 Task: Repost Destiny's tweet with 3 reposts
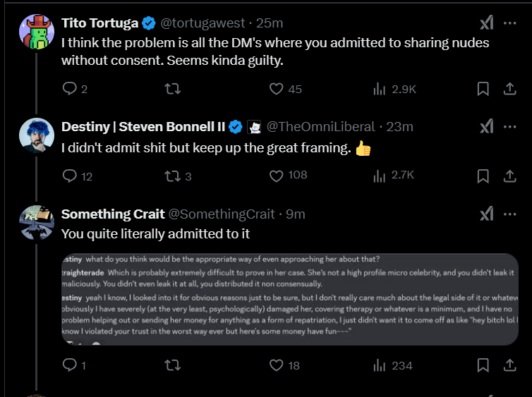pos(172,176)
